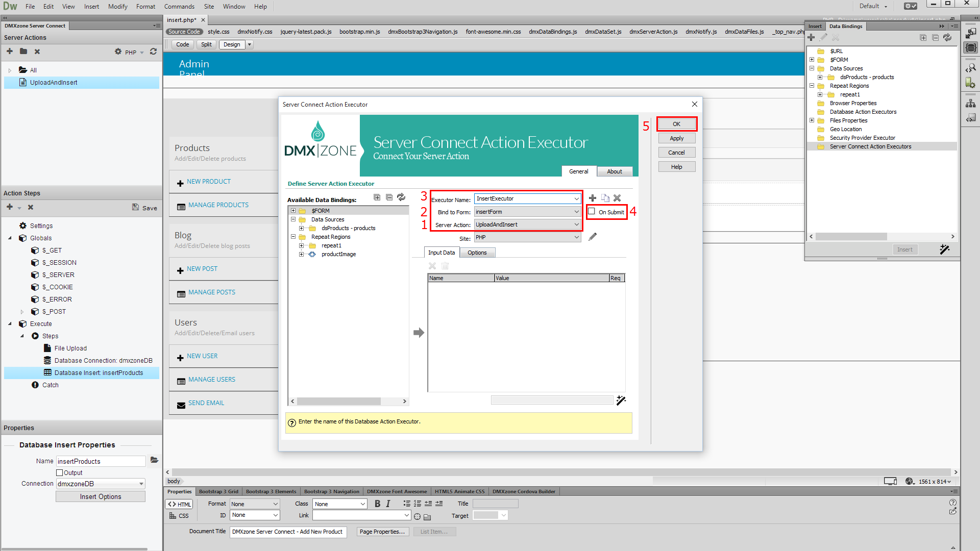This screenshot has height=551, width=980.
Task: Click the new folder icon in Server Actions
Action: tap(23, 52)
